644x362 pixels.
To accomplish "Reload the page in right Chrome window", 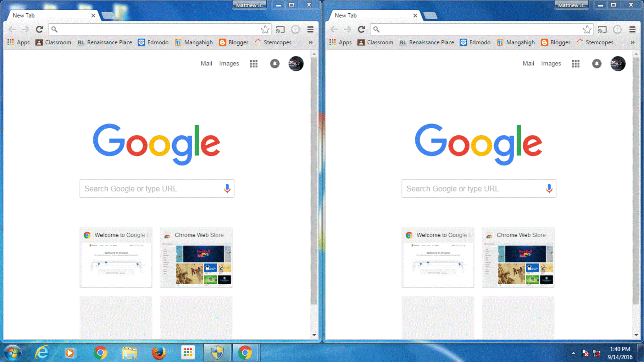I will [361, 30].
